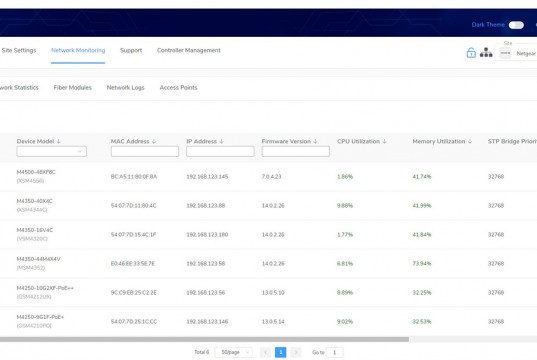The height and width of the screenshot is (360, 537).
Task: Select the M4250-9G1F-PoE+ device row
Action: click(x=268, y=322)
